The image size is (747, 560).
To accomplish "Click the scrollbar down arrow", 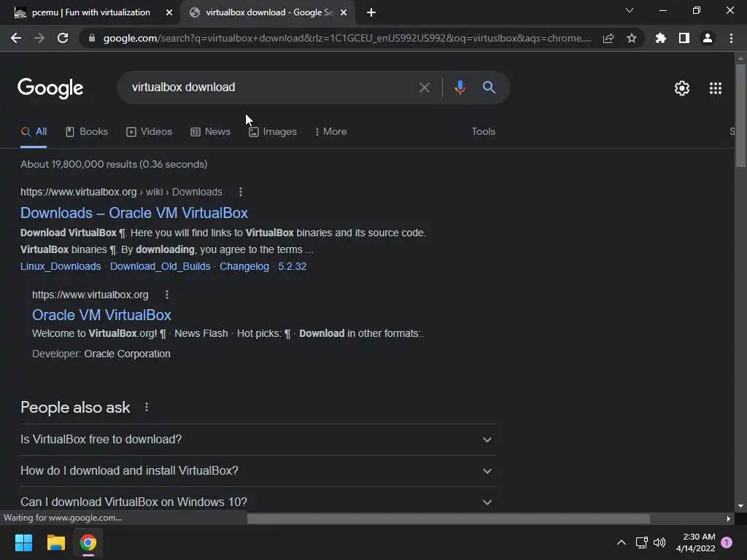I will click(740, 506).
